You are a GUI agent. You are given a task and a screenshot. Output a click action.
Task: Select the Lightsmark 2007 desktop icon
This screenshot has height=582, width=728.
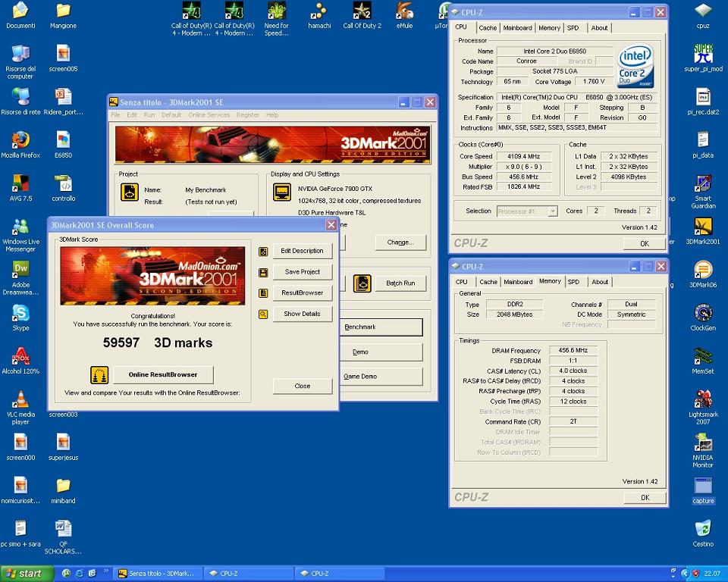pos(703,407)
